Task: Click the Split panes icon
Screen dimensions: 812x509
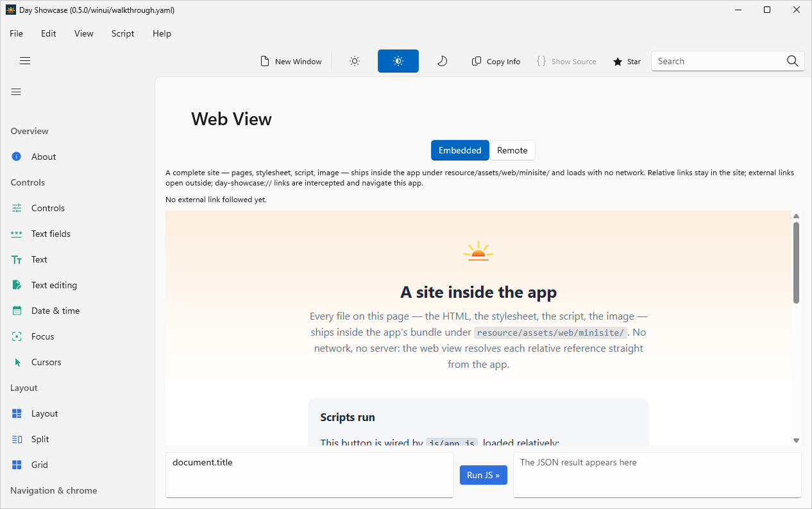Action: (x=17, y=439)
